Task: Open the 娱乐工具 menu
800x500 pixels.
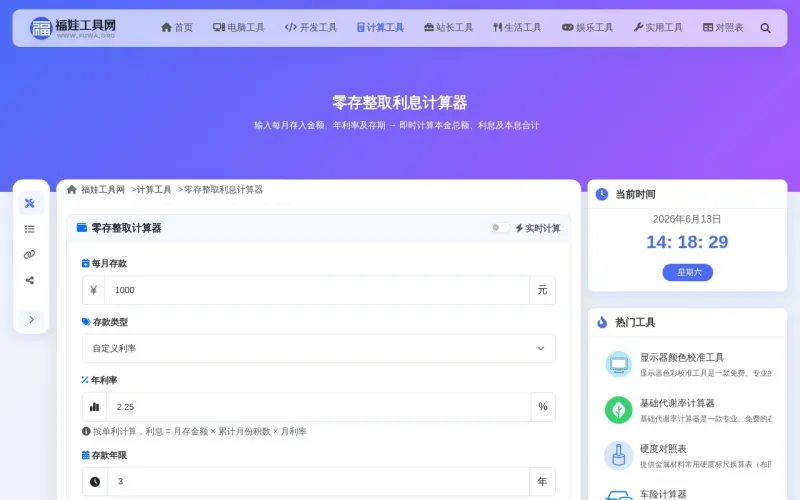Action: point(587,28)
